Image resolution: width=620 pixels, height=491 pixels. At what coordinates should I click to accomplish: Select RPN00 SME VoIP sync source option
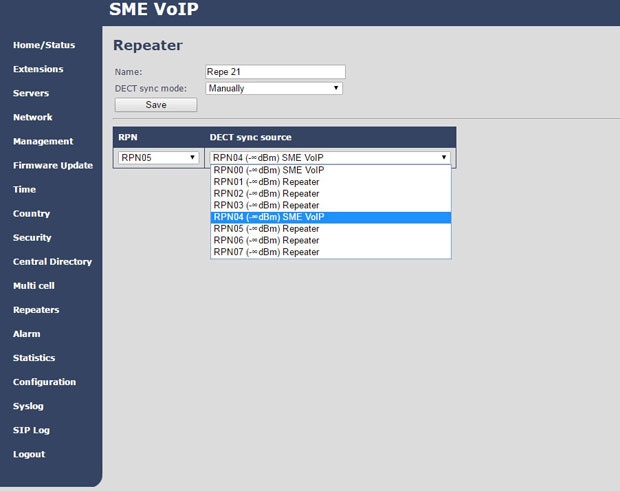click(331, 170)
